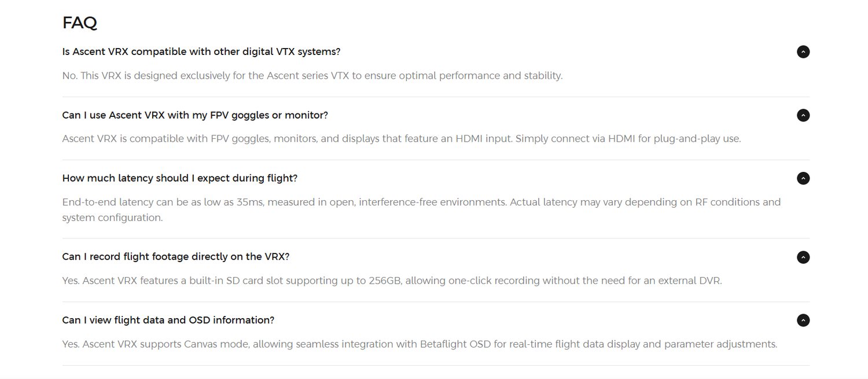Image resolution: width=868 pixels, height=379 pixels.
Task: Click the answer mentioning HDMI plug-and-play use
Action: pyautogui.click(x=402, y=139)
